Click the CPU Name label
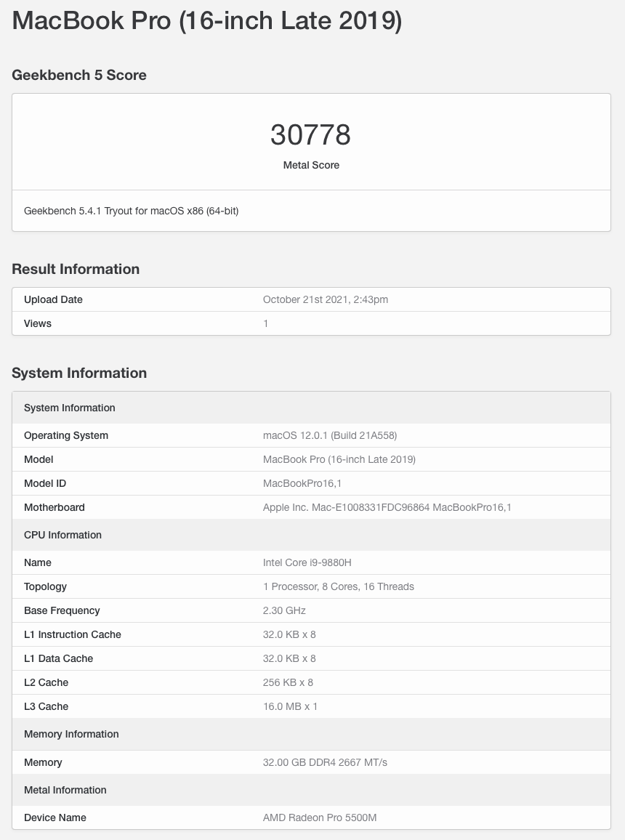 [38, 562]
